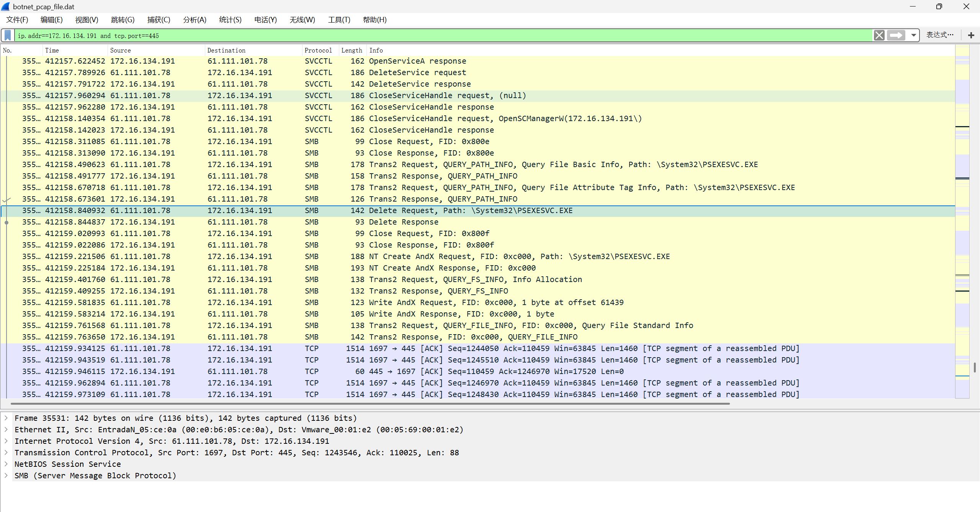Expand SMB Server Message Block node
The width and height of the screenshot is (980, 512).
point(6,476)
